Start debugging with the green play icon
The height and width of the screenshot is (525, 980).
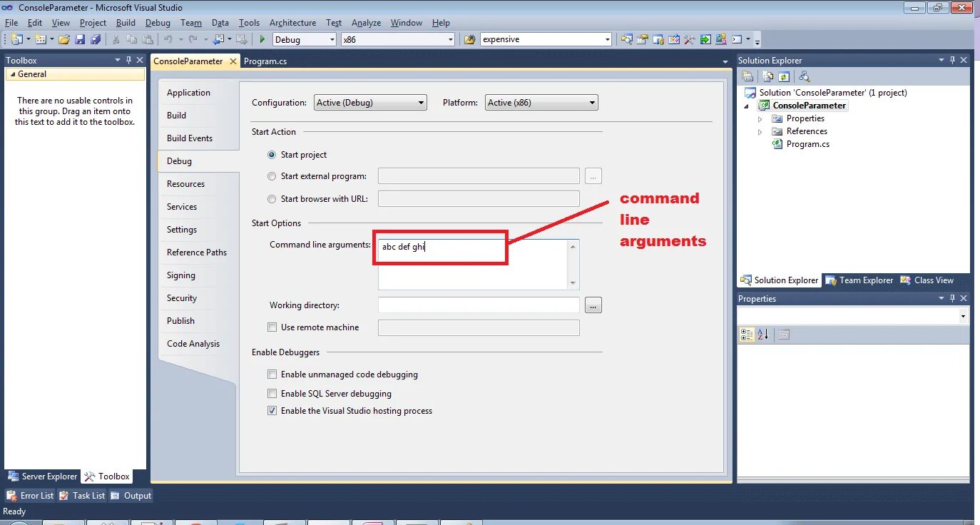[262, 39]
